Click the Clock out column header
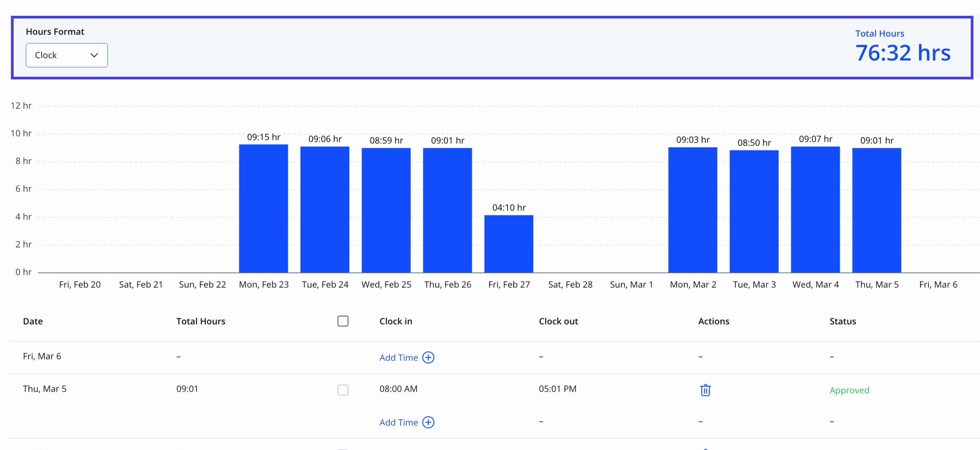The height and width of the screenshot is (450, 980). [559, 321]
